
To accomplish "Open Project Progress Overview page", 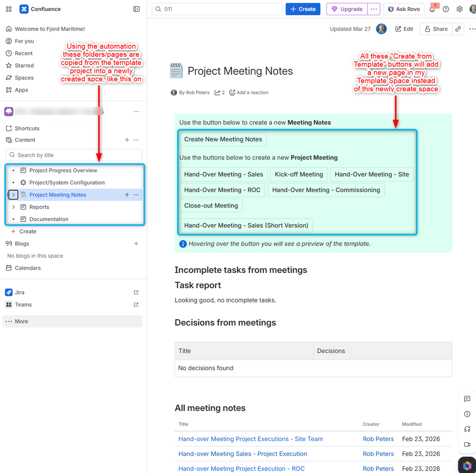I will [x=63, y=171].
